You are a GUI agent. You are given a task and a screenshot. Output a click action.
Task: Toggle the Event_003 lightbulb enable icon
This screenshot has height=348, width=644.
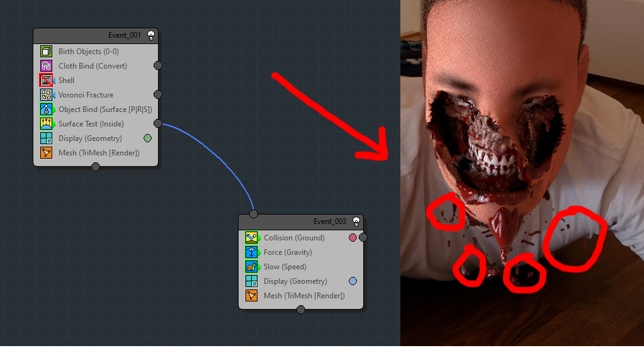356,222
